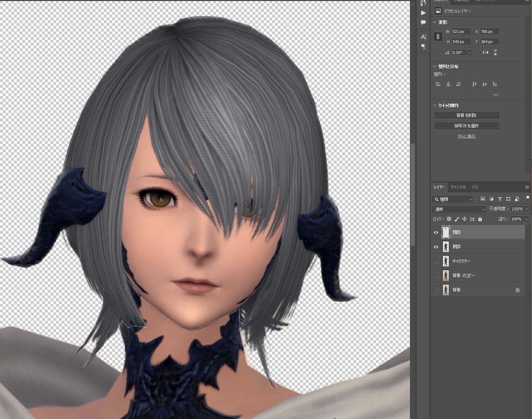Open the Layers panel menu
532x419 pixels.
[x=527, y=187]
